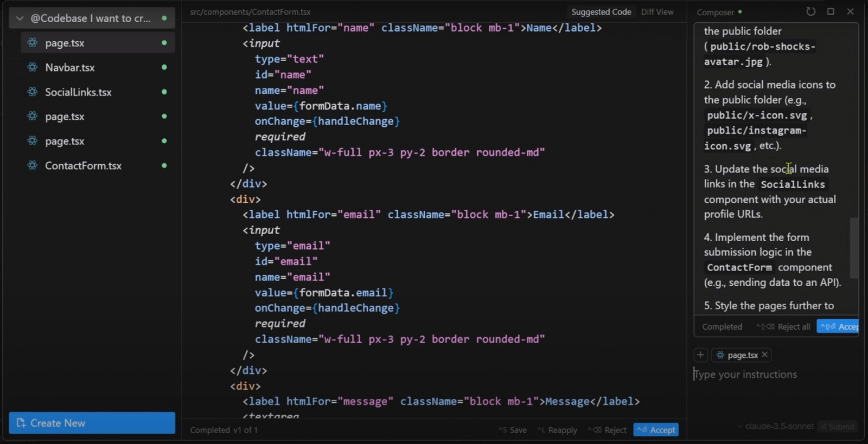Click the Composer response scrollbar
This screenshot has width=868, height=444.
pyautogui.click(x=854, y=248)
